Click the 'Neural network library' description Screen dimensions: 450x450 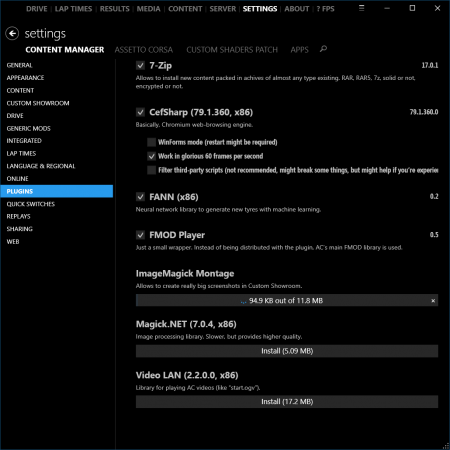(228, 210)
